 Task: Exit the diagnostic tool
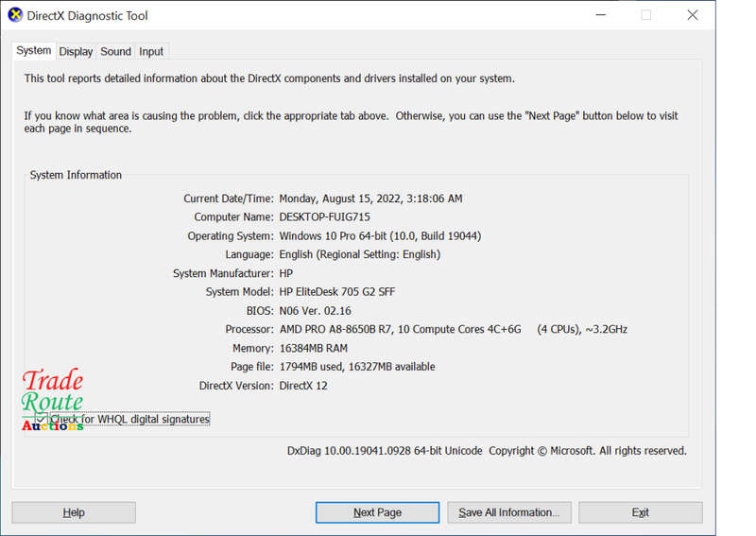point(641,512)
